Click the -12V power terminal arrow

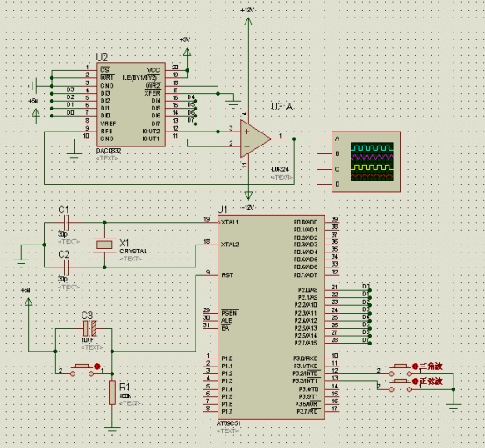click(248, 196)
